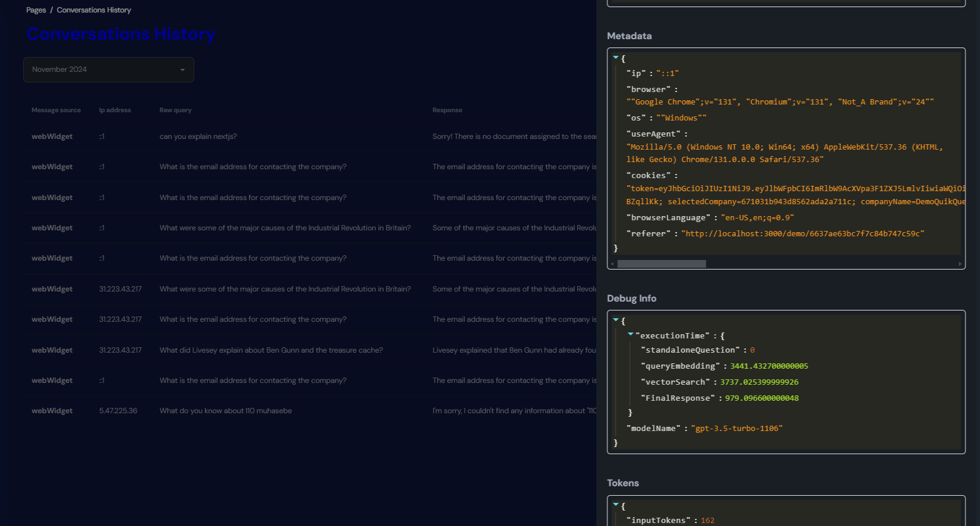Collapse the Tokens JSON root object

[616, 505]
